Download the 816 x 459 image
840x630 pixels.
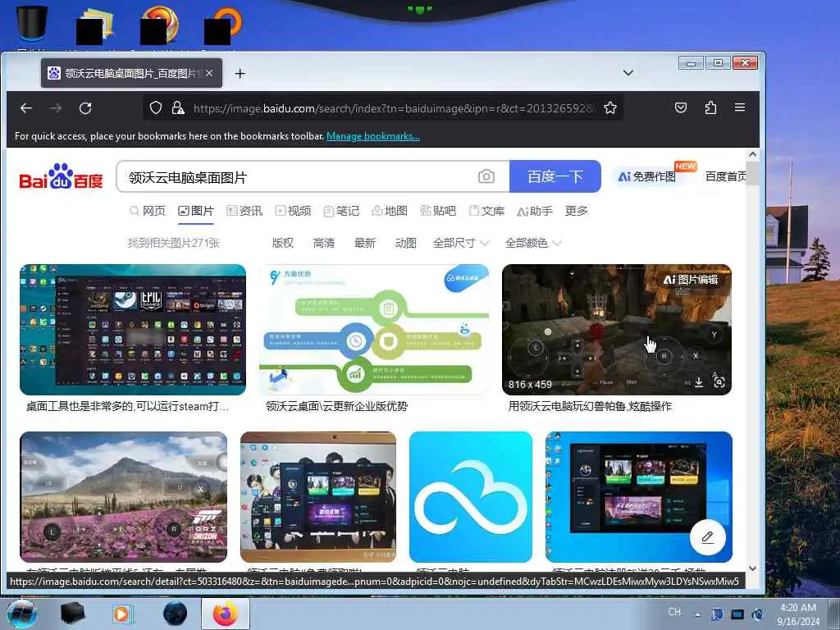pyautogui.click(x=699, y=382)
